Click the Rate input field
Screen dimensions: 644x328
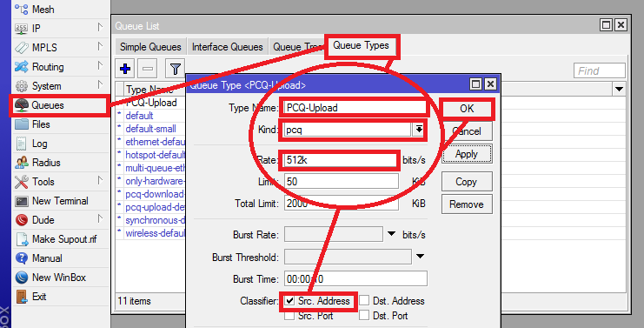click(341, 160)
